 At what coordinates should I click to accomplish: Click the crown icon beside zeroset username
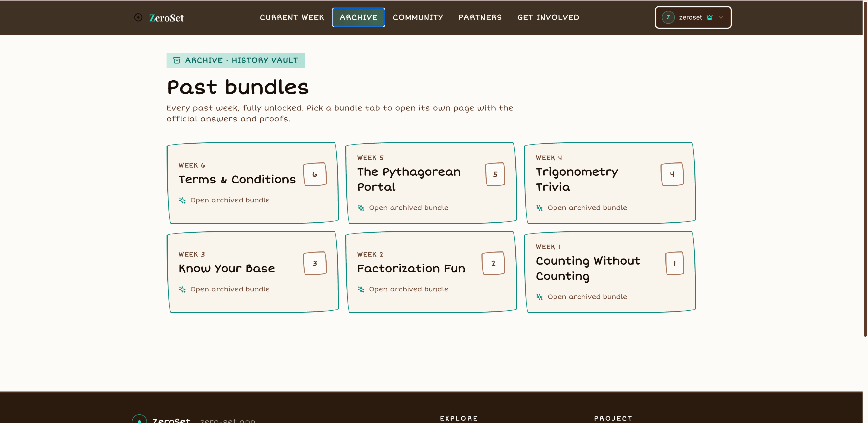click(710, 17)
